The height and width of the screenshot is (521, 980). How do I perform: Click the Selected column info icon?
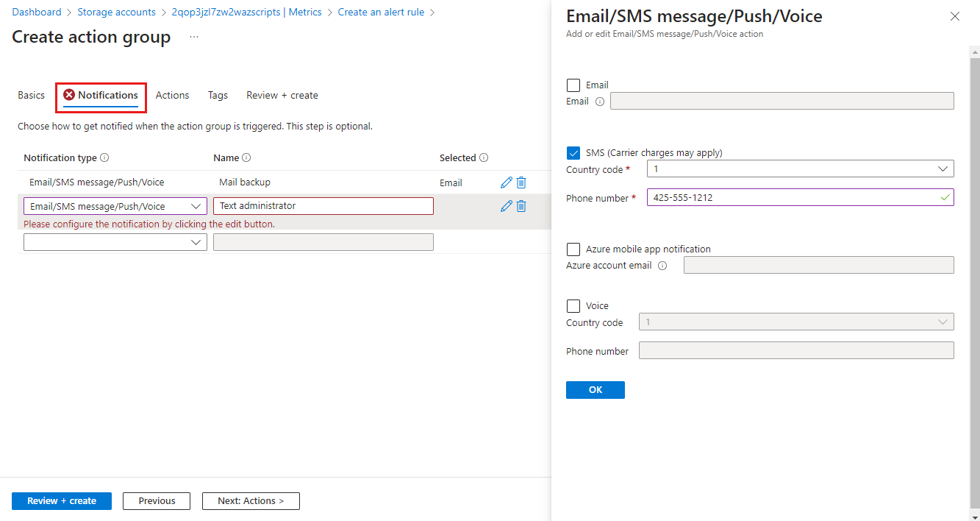(x=484, y=157)
